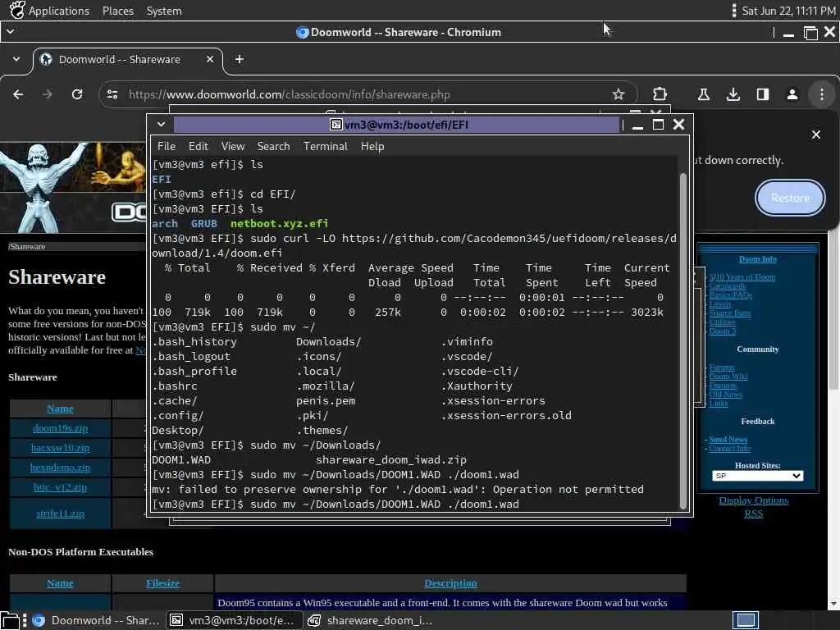
Task: Open the profile avatar icon
Action: pyautogui.click(x=792, y=94)
